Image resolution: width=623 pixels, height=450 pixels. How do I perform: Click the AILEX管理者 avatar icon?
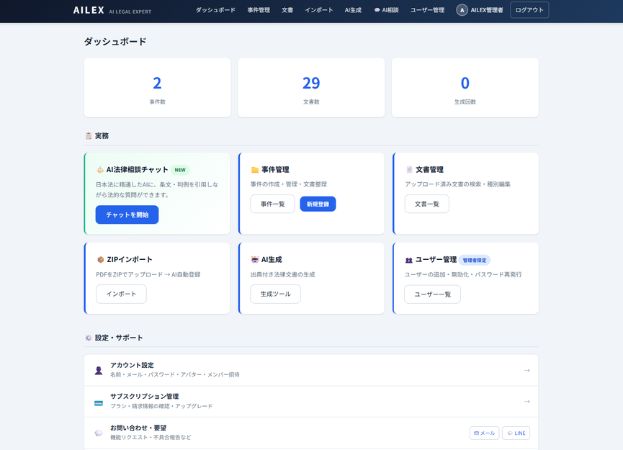coord(462,10)
